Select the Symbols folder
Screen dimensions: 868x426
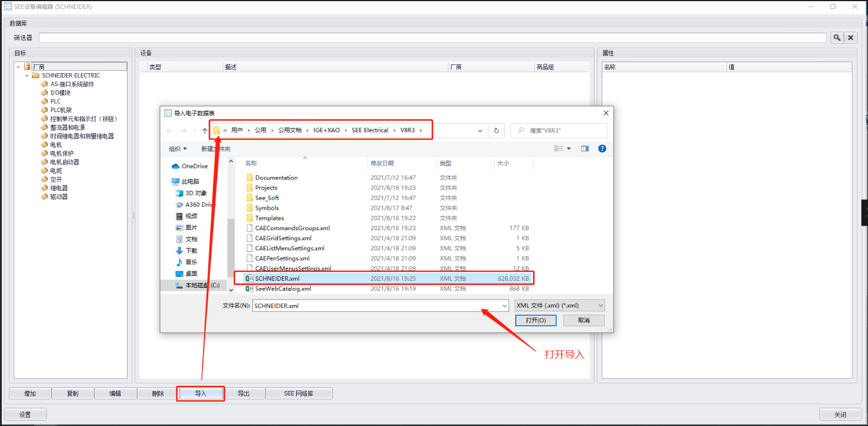(267, 208)
